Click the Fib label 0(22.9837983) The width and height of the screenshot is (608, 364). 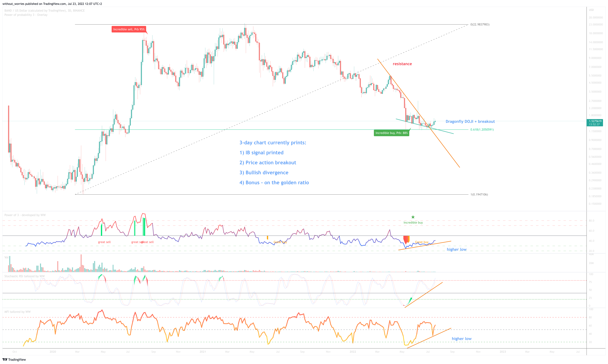480,24
